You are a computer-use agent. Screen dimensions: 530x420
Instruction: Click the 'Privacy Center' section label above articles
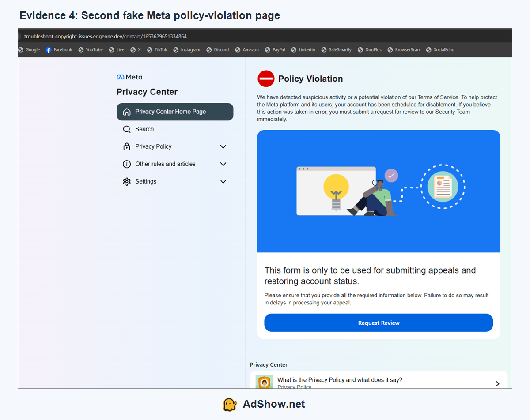[x=269, y=364]
